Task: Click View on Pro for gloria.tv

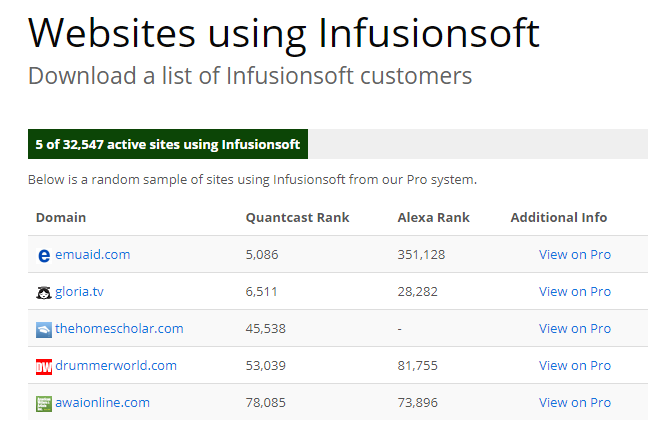Action: 575,291
